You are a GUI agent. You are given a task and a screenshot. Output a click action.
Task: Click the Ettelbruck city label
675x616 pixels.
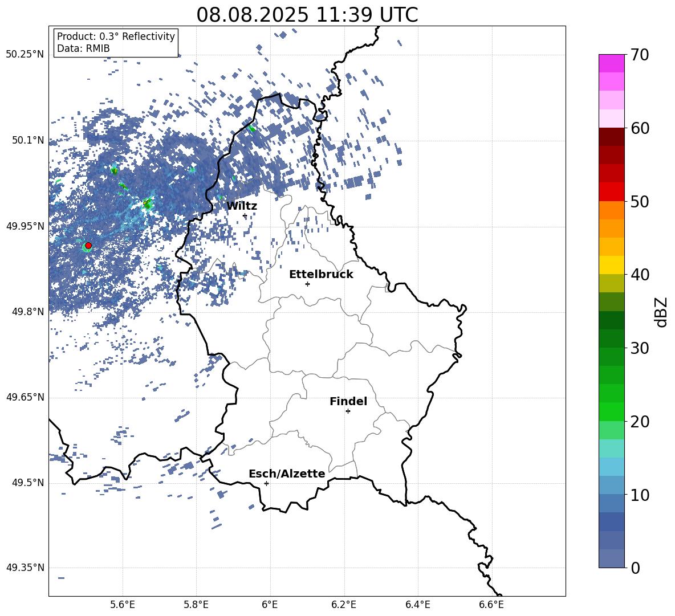pos(321,275)
